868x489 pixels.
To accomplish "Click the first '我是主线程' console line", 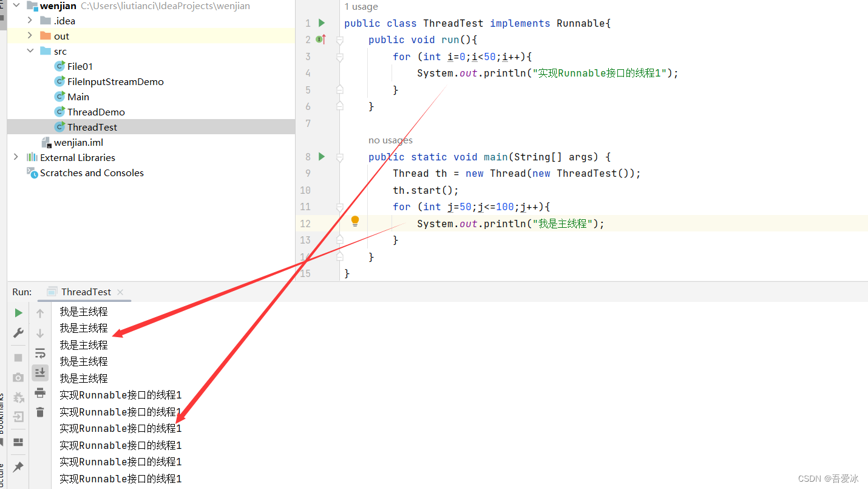I will [83, 312].
